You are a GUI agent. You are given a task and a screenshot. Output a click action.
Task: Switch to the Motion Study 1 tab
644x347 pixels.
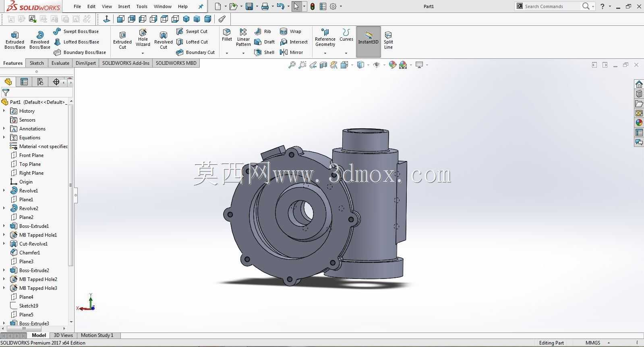[x=97, y=335]
